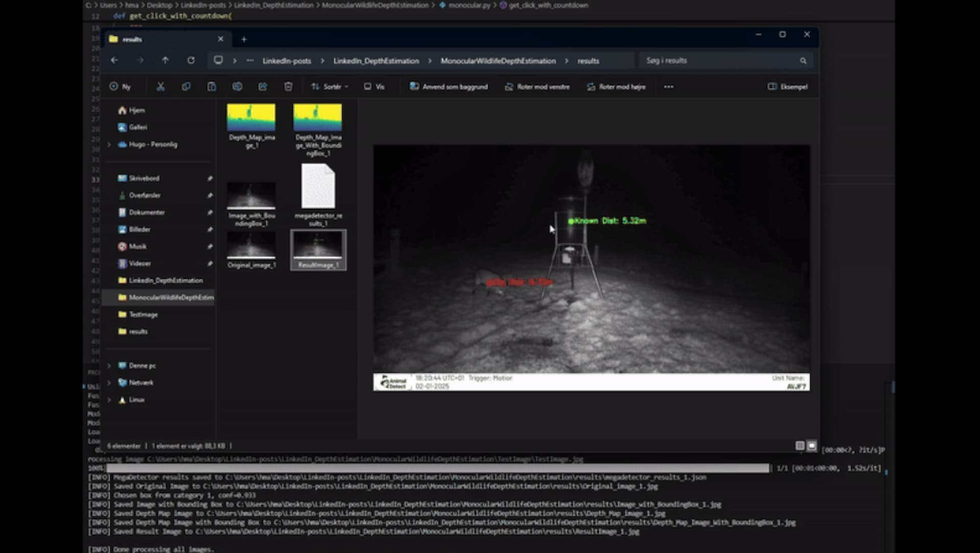Switch to details view icon in status bar
Screen dimensions: 980x553
[800, 446]
